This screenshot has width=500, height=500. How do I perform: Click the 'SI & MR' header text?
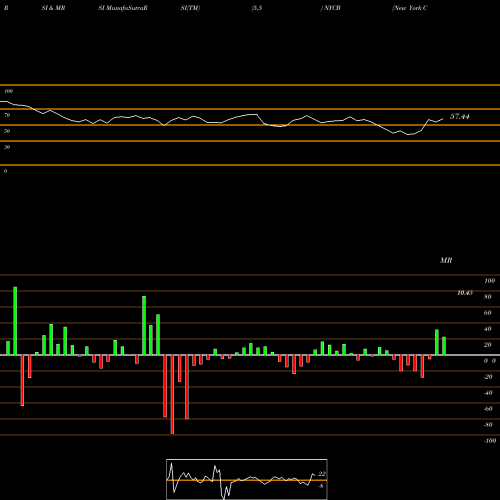53,8
